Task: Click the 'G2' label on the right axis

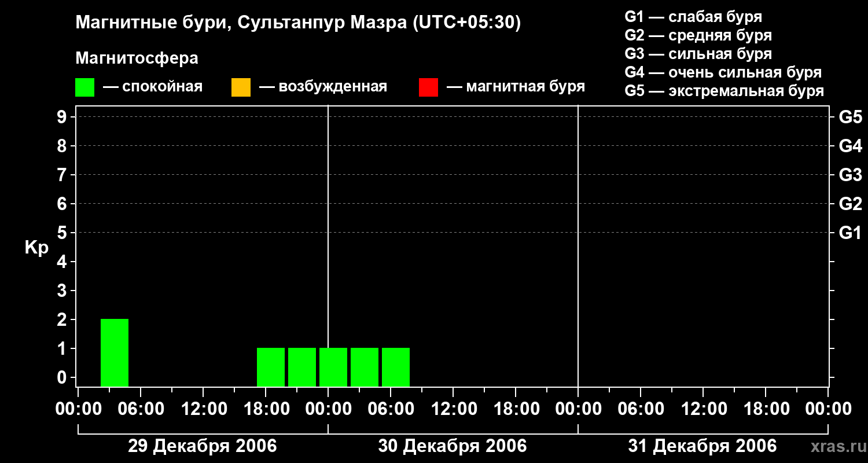Action: (x=851, y=204)
